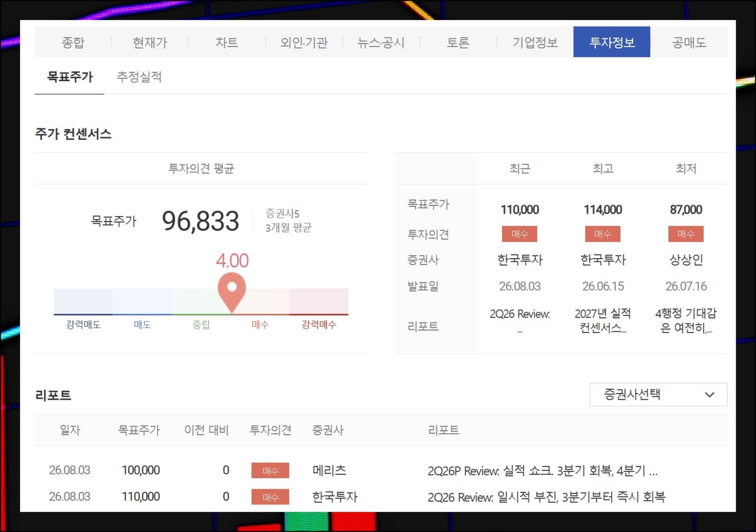Click the 87,000 최저 target price

686,210
